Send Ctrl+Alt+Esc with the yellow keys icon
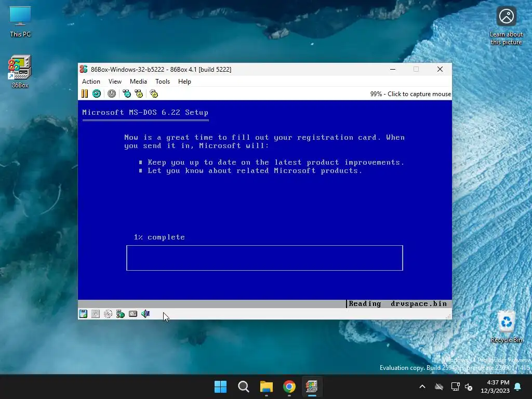Image resolution: width=532 pixels, height=399 pixels. 139,94
